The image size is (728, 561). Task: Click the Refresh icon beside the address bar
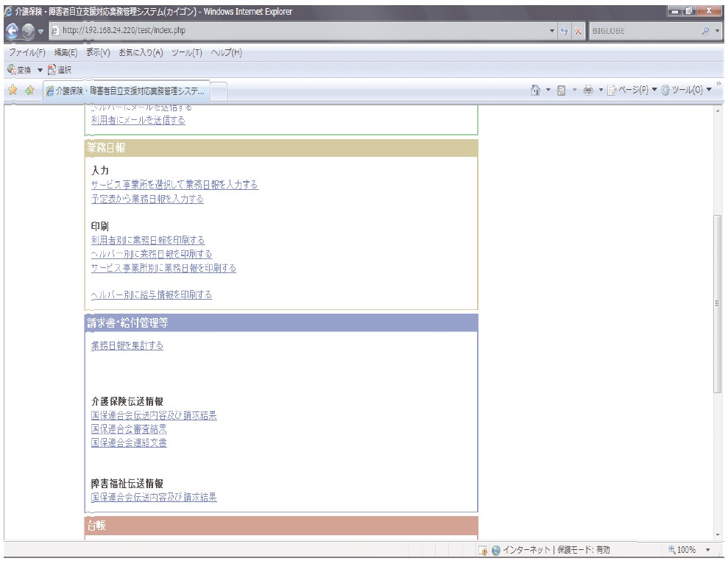[564, 31]
